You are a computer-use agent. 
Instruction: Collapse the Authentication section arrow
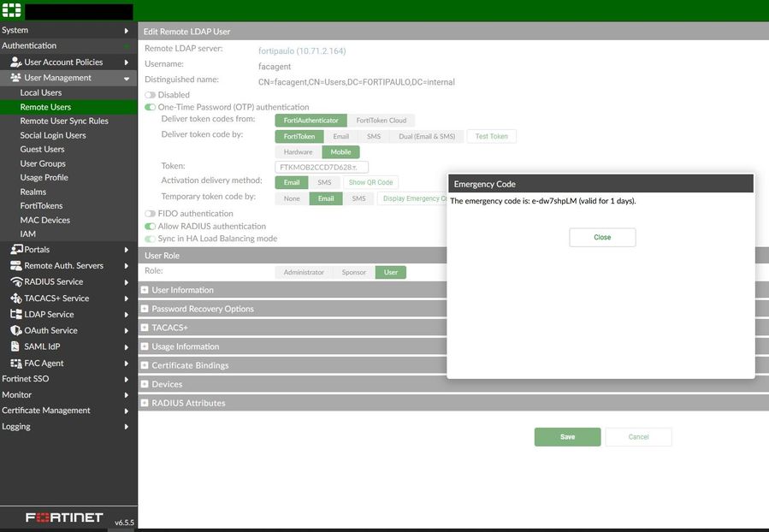click(127, 45)
